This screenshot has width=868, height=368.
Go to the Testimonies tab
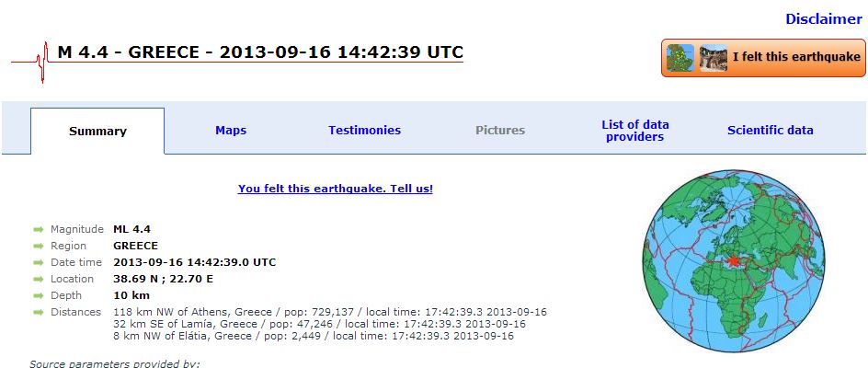tap(364, 131)
